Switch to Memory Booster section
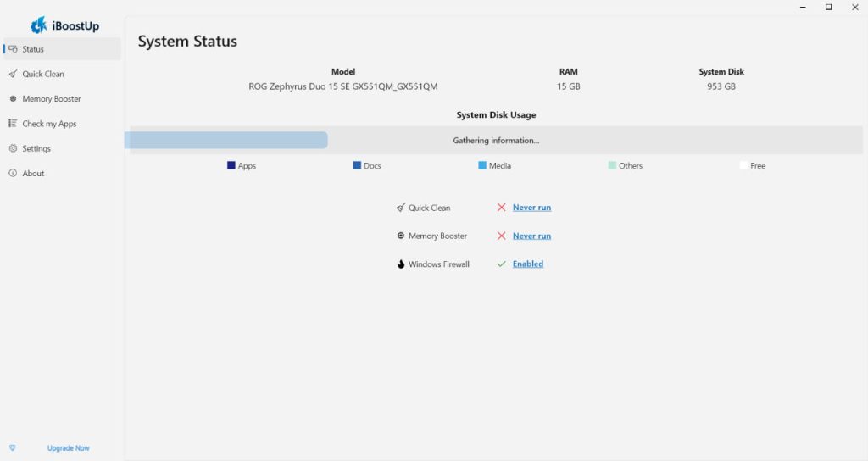The height and width of the screenshot is (461, 868). coord(52,99)
